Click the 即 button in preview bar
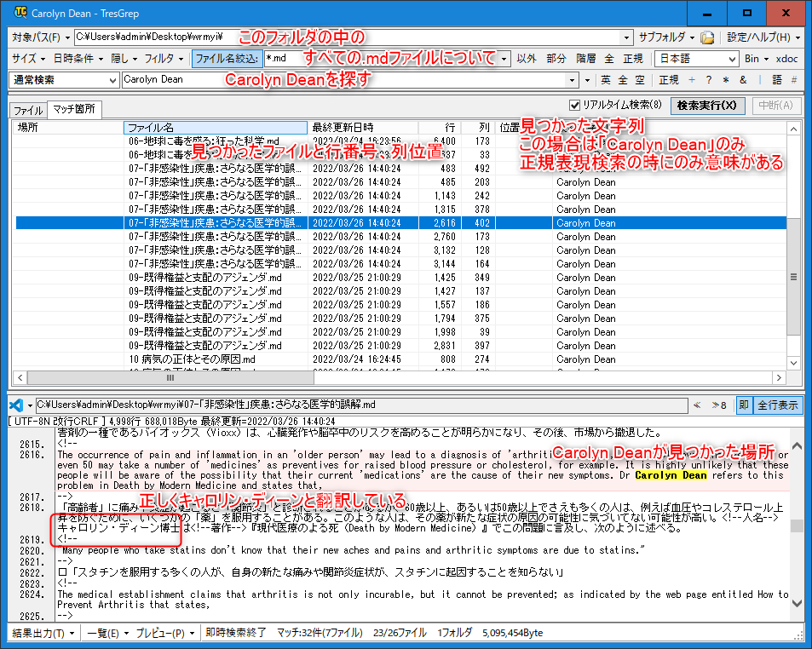 coord(744,405)
